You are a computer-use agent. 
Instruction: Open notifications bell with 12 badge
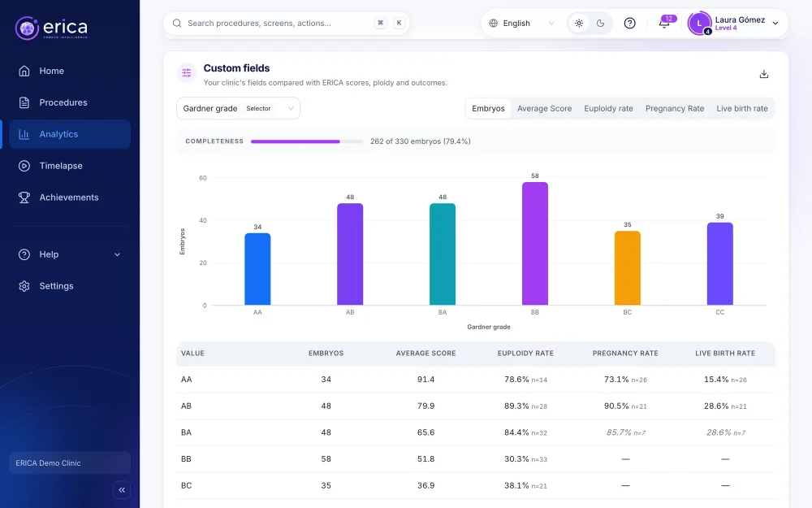click(x=664, y=24)
